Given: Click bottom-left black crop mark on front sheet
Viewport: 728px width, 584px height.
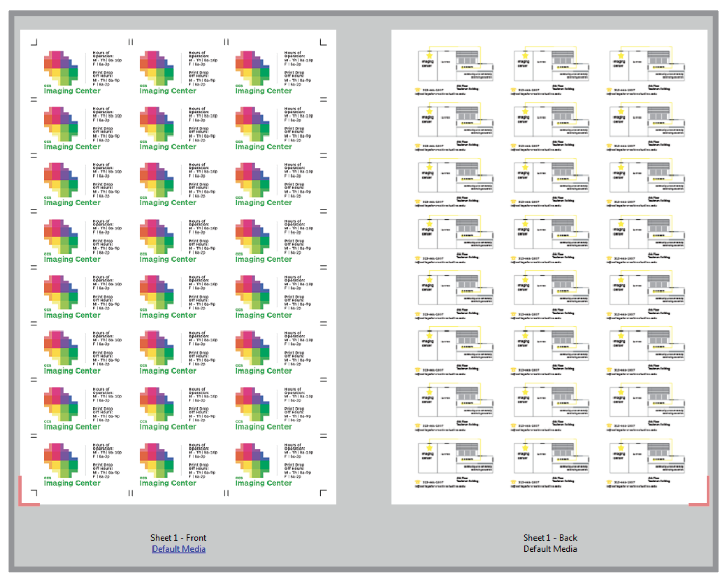Looking at the screenshot, I should click(34, 493).
